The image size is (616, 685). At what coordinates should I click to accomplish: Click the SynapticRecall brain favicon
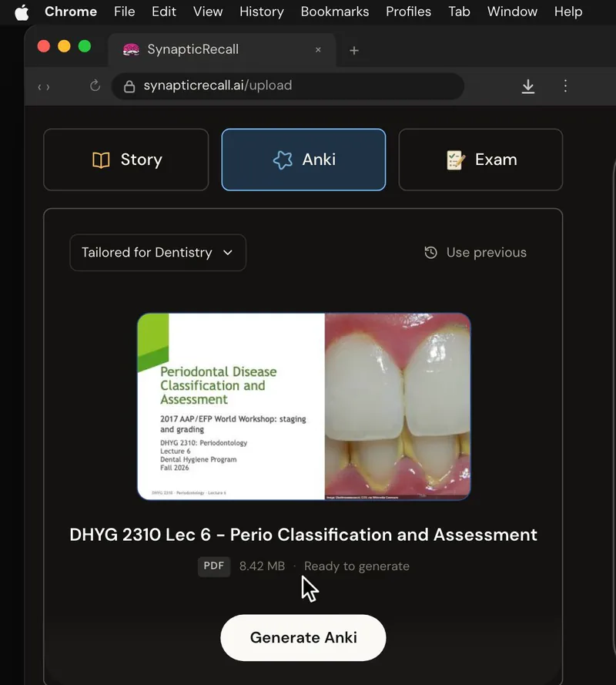[x=131, y=49]
